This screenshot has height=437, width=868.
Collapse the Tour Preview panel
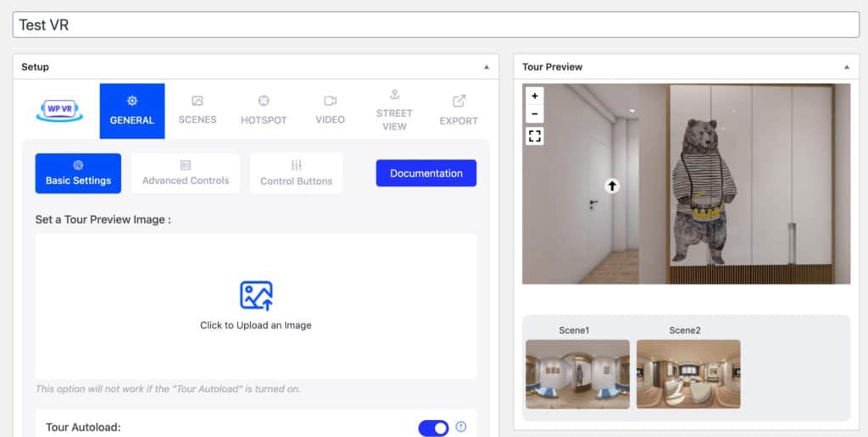click(847, 67)
